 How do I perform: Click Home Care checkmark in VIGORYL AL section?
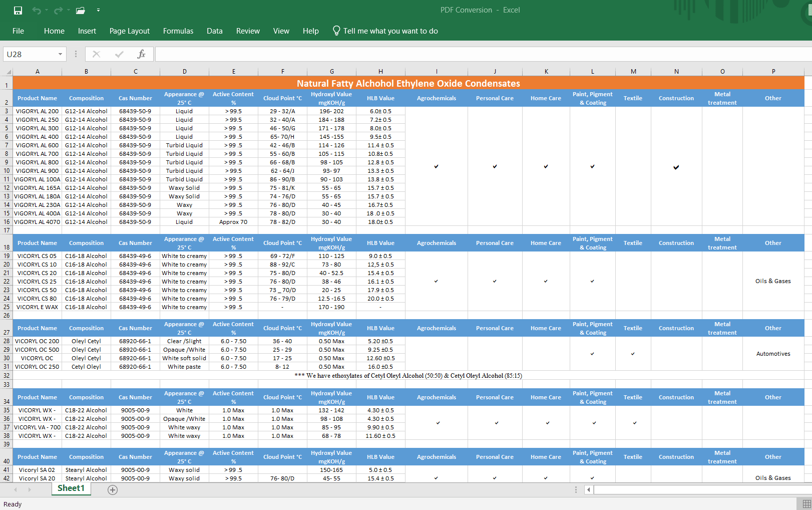click(546, 166)
